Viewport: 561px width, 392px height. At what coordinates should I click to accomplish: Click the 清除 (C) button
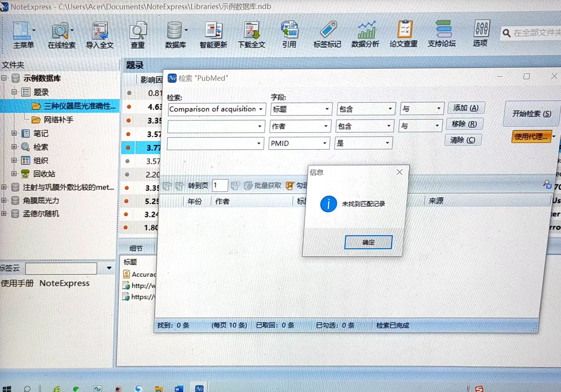463,140
